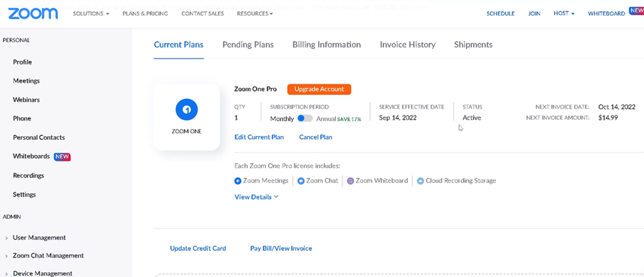The image size is (644, 277).
Task: Expand User Management in sidebar
Action: tap(39, 237)
